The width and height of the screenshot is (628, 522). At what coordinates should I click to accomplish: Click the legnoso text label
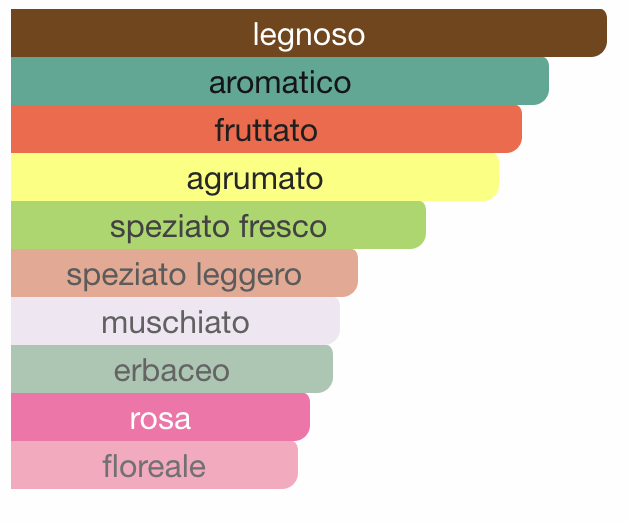[x=309, y=36]
